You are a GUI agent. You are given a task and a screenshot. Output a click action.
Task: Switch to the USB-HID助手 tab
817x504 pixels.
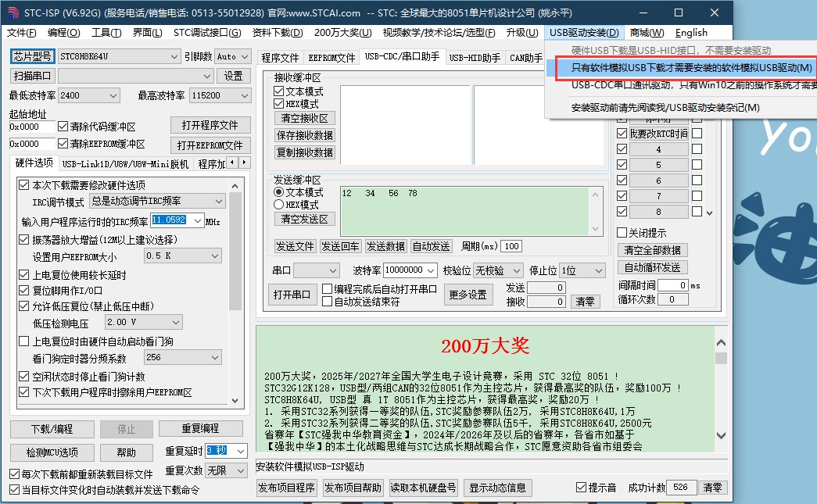[475, 58]
